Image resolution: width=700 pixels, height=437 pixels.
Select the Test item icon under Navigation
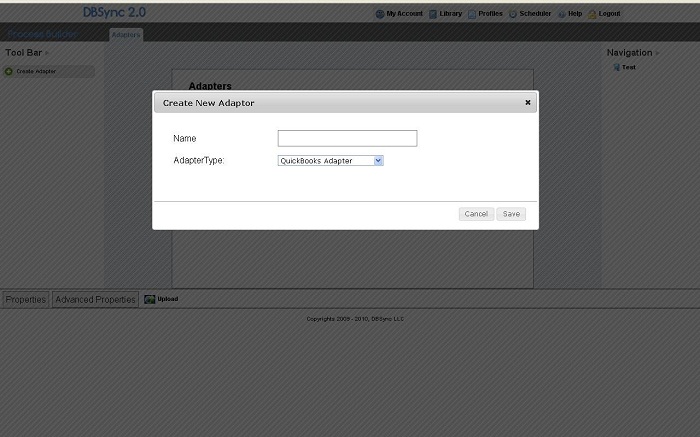(616, 68)
